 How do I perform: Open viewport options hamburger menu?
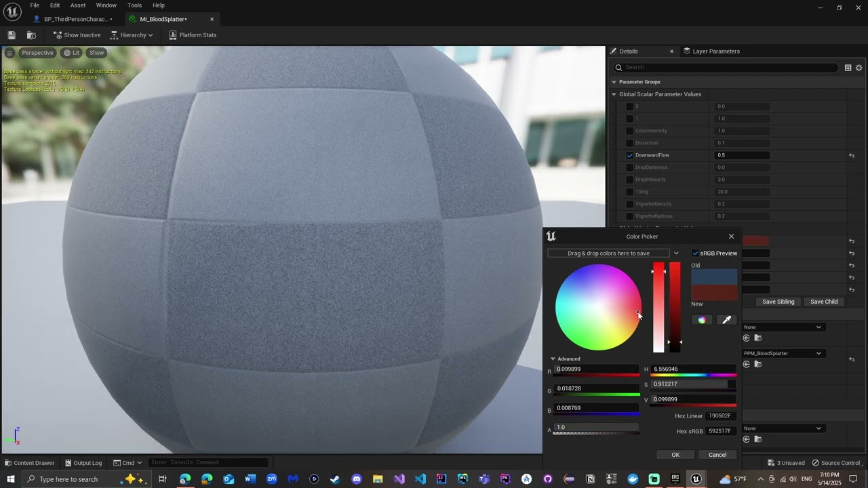9,53
